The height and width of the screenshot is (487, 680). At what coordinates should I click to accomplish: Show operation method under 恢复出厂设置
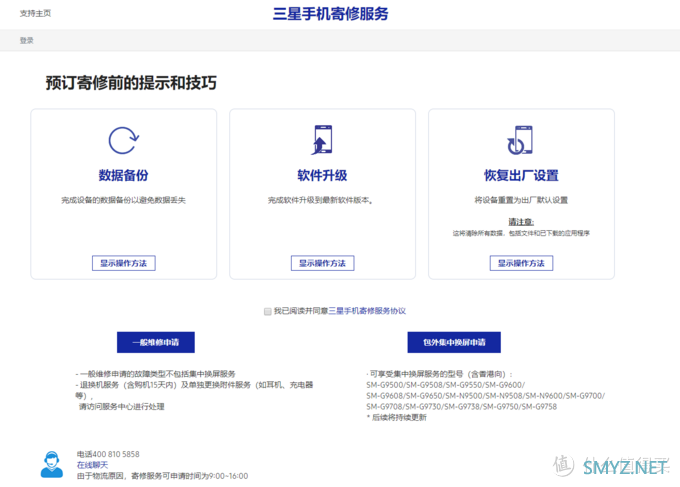point(521,263)
